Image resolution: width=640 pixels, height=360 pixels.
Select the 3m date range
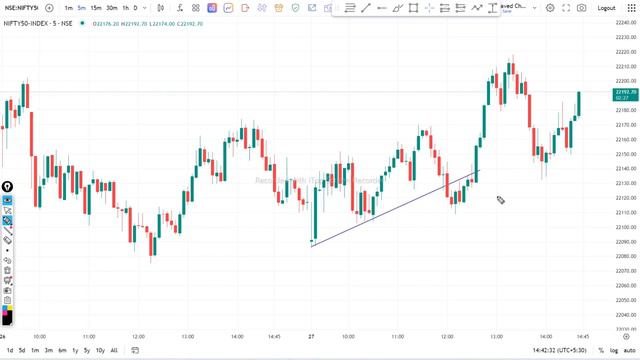pyautogui.click(x=49, y=350)
